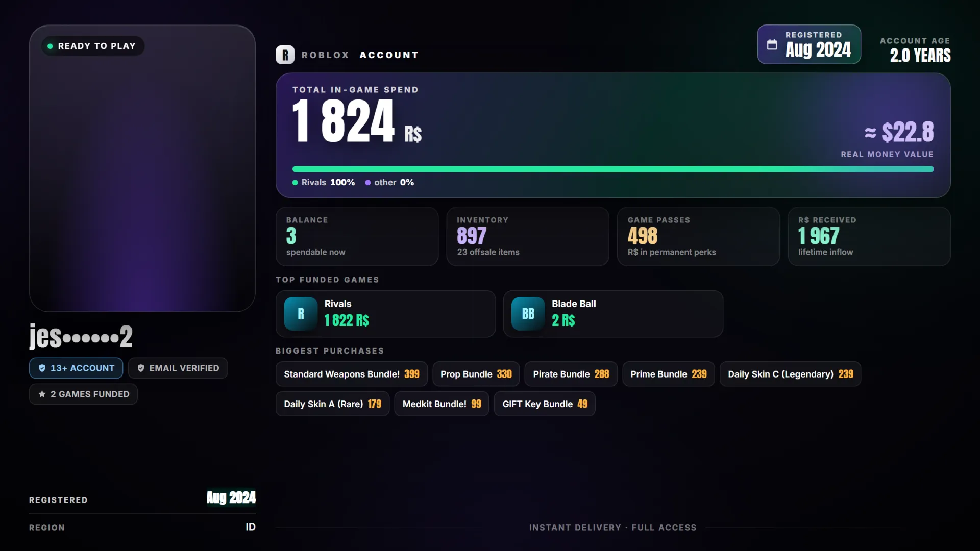Select the GIFT Key Bundle 49 chip

545,404
